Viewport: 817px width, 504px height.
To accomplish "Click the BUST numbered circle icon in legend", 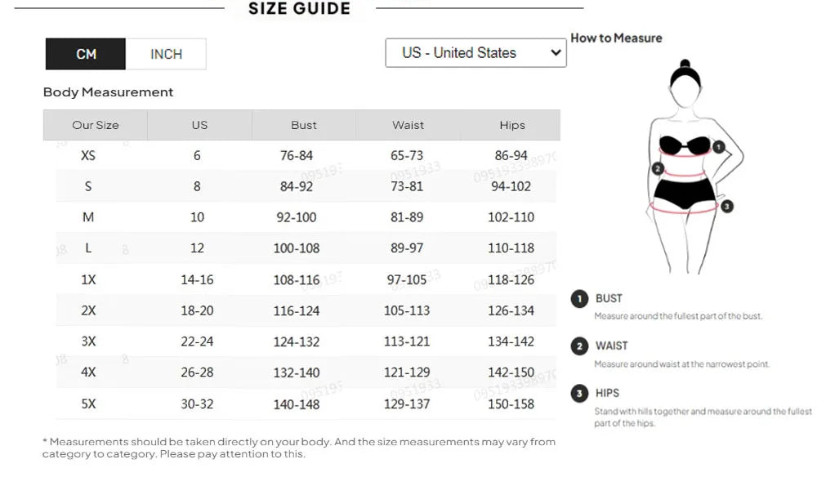I will pos(579,299).
